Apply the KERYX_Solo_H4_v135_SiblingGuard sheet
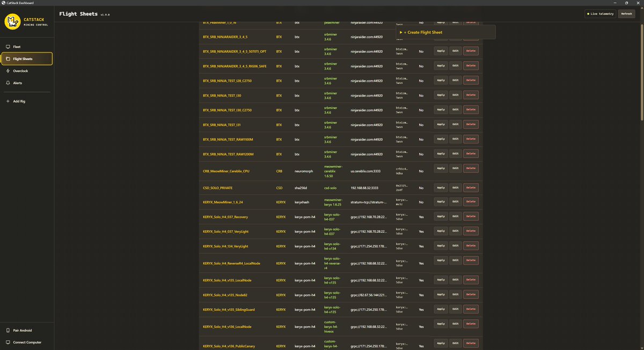 point(441,309)
